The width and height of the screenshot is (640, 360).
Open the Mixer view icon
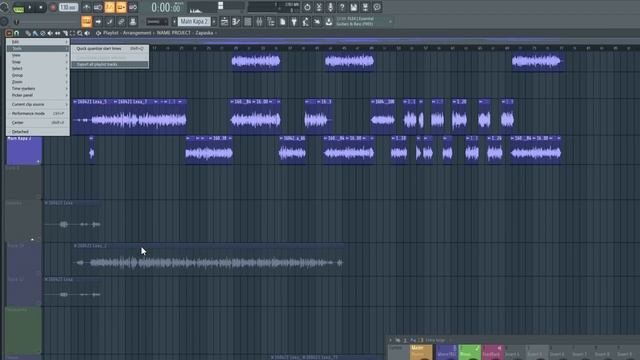click(x=259, y=22)
